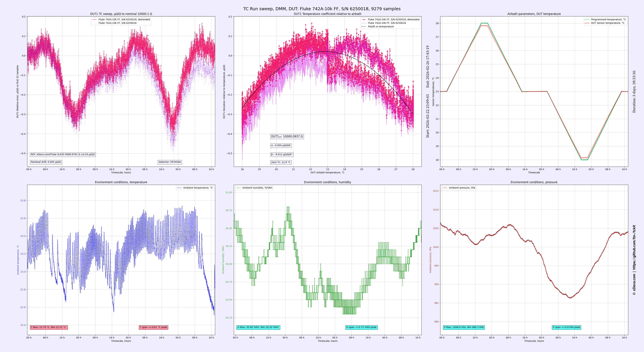The image size is (644, 352).
Task: Click the 'Zero TC: 22.8 °C' box
Action: click(x=281, y=162)
